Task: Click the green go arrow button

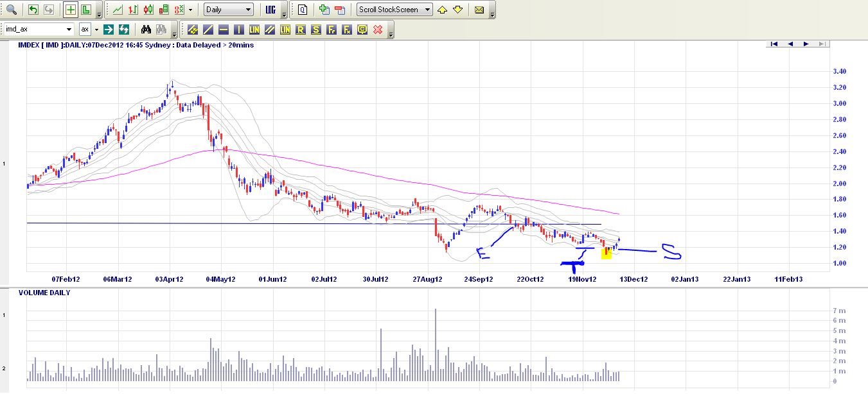Action: click(109, 29)
